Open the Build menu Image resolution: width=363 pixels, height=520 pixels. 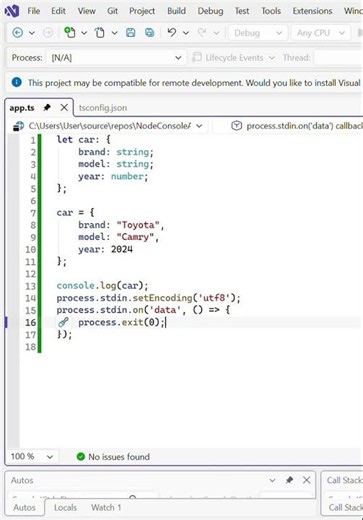click(176, 11)
